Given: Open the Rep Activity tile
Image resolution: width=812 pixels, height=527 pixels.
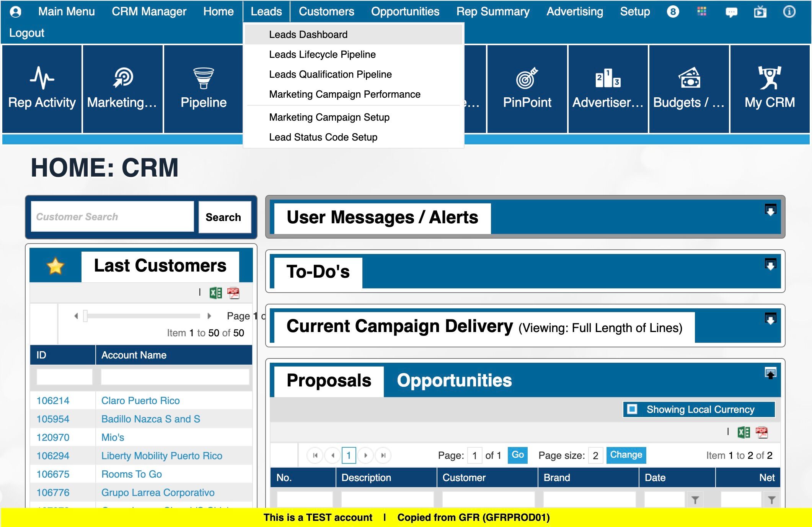Looking at the screenshot, I should [42, 89].
